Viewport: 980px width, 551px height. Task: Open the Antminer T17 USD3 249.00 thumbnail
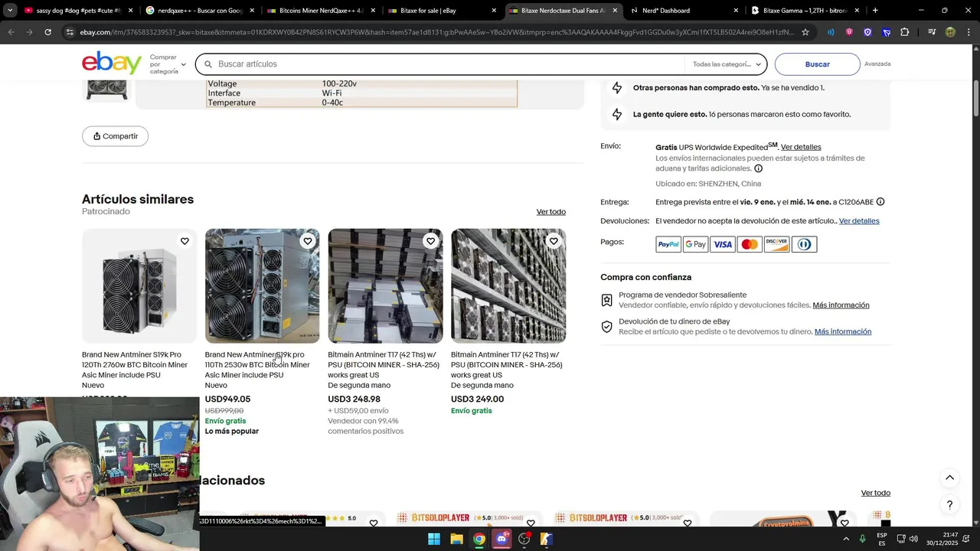[x=508, y=285]
